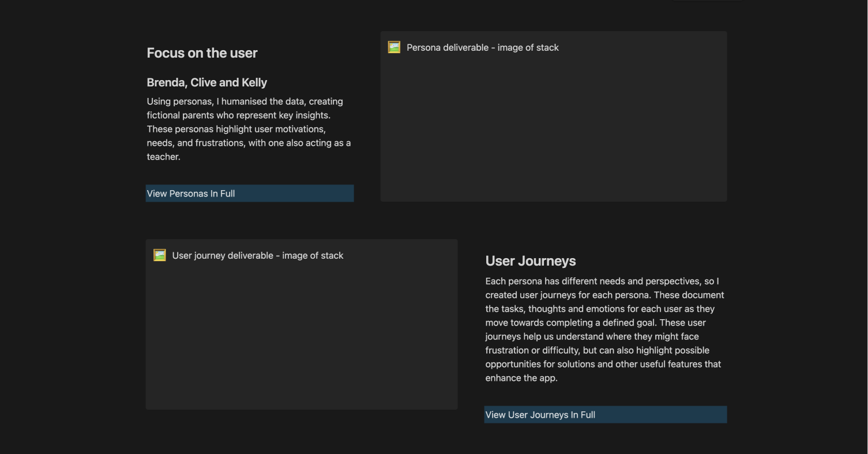The height and width of the screenshot is (454, 868).
Task: Click the broken image icon beside User journey deliverable
Action: (x=160, y=255)
